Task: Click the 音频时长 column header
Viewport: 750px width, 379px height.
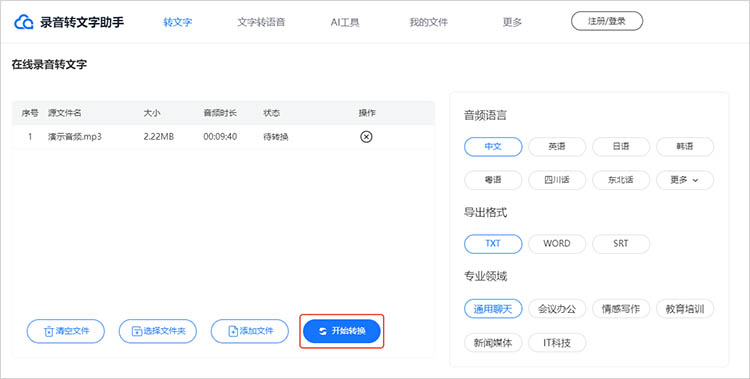Action: point(220,113)
